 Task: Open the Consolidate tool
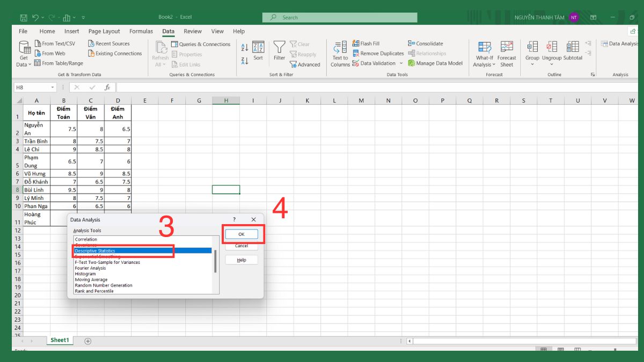tap(426, 43)
